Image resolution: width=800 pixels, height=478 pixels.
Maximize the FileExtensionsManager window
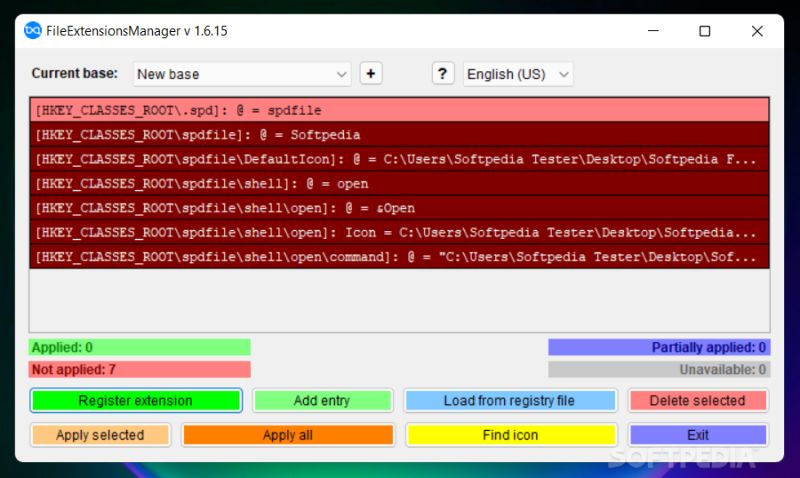[x=705, y=31]
